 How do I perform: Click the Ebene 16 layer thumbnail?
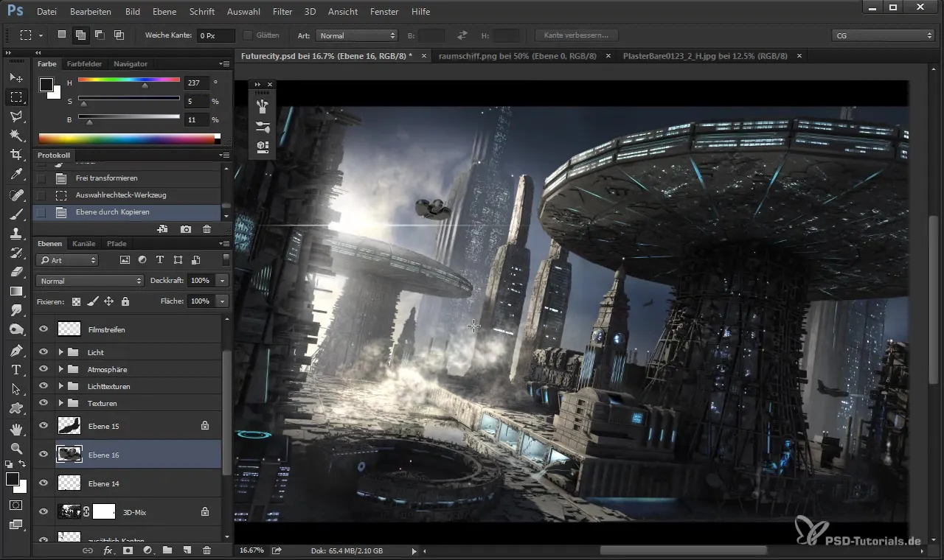pyautogui.click(x=69, y=455)
